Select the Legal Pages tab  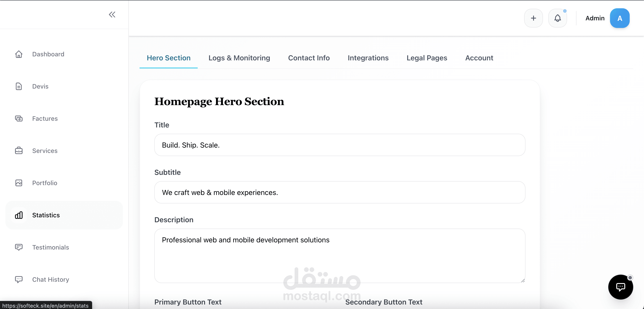pos(427,58)
